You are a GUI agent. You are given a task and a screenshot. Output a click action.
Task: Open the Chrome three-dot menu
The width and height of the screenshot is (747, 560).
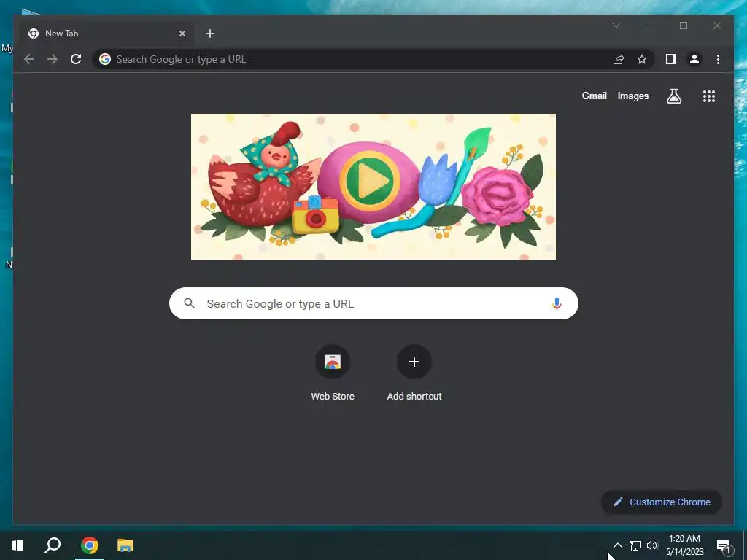(x=718, y=59)
